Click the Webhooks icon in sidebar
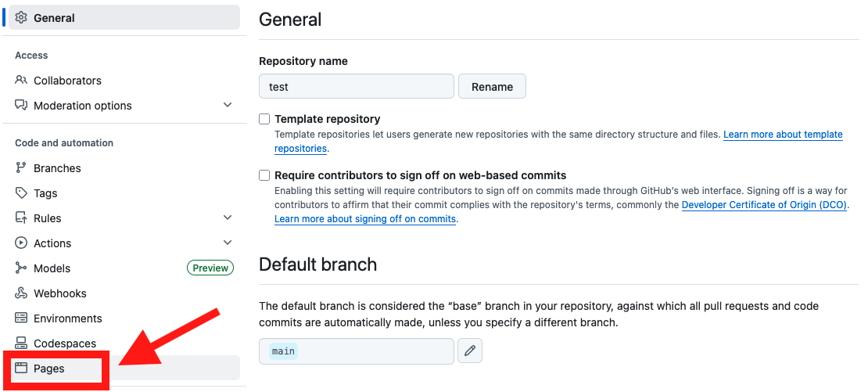Viewport: 868px width, 392px height. coord(21,293)
